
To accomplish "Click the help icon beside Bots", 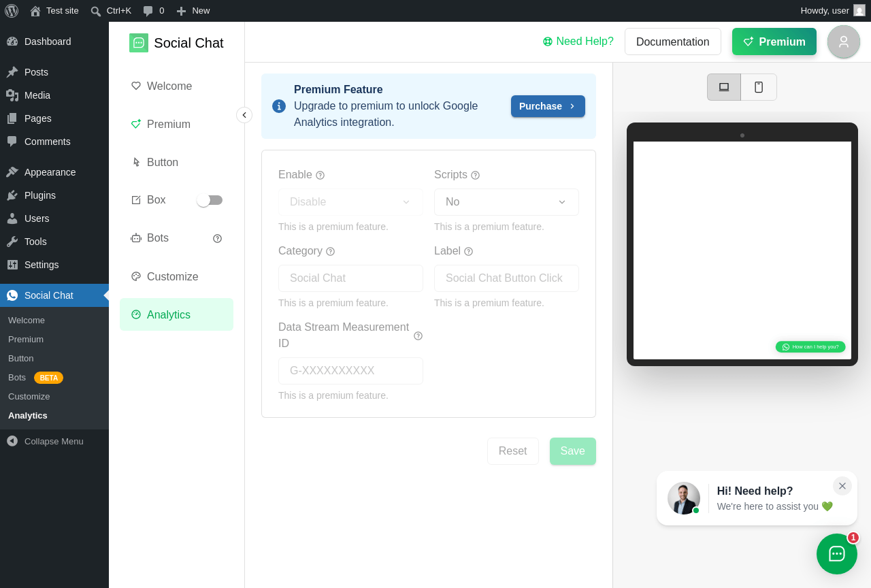I will point(218,238).
